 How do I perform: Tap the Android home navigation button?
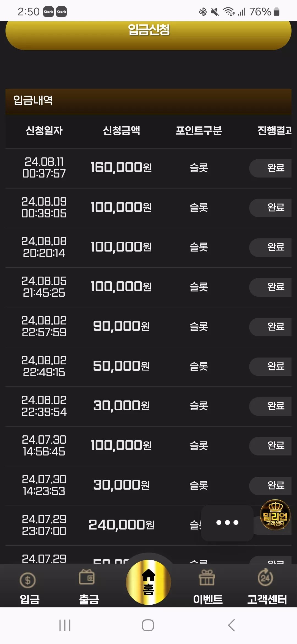pos(148,625)
